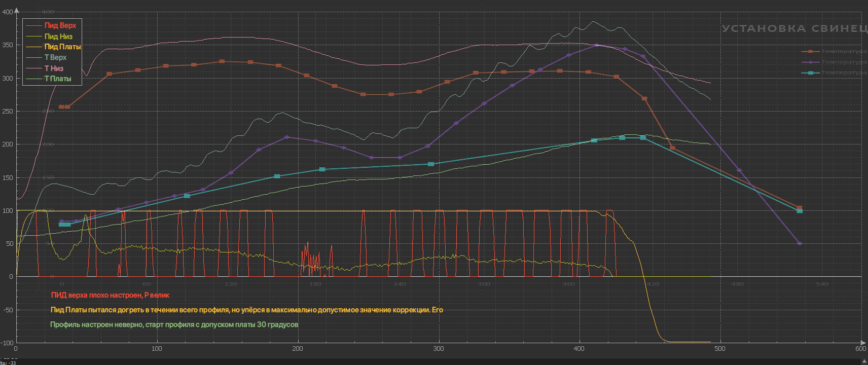Viewport: 868px width, 365px height.
Task: Select the purple diamond point at peak 350
Action: point(597,45)
